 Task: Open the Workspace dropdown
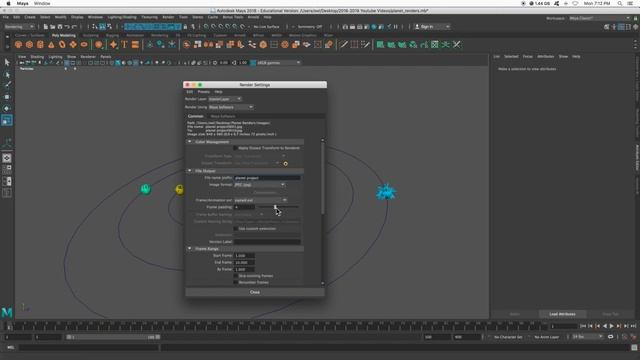600,18
